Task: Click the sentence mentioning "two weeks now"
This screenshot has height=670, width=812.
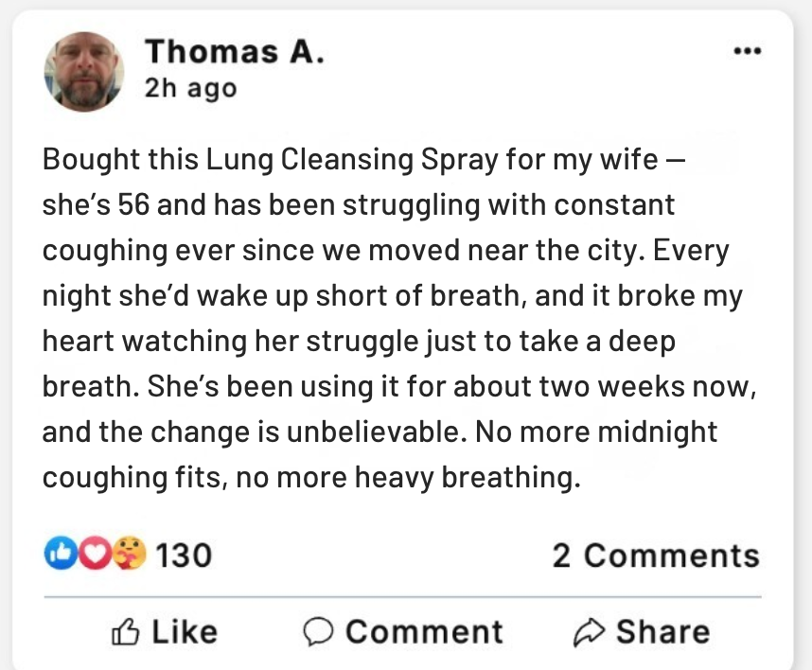Action: point(397,387)
